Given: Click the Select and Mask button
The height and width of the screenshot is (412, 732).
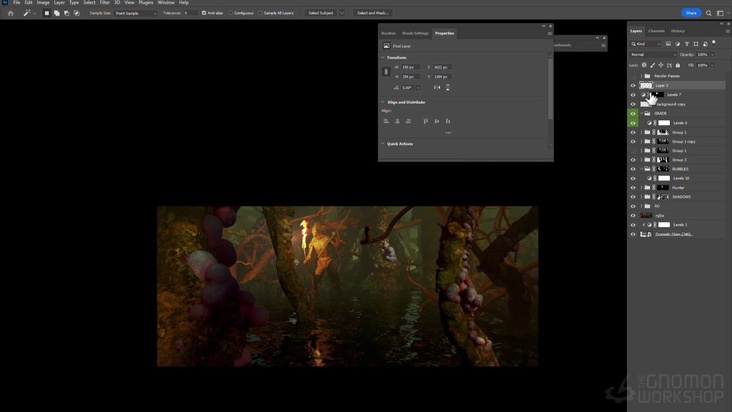Looking at the screenshot, I should click(x=373, y=13).
